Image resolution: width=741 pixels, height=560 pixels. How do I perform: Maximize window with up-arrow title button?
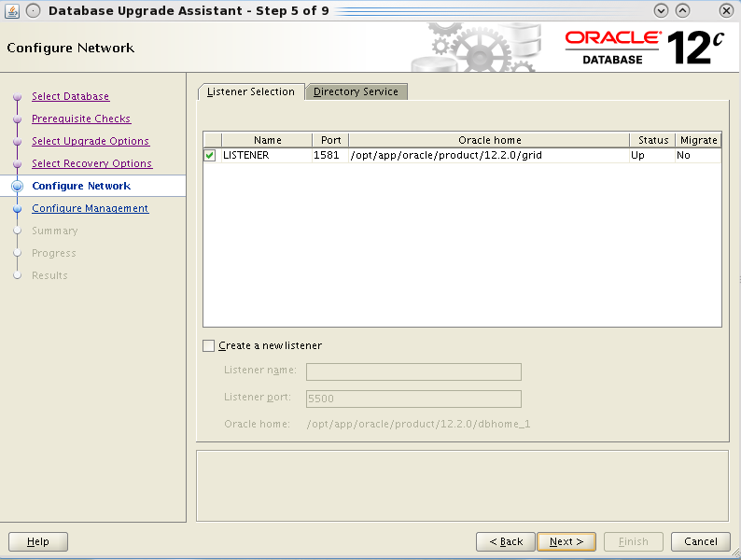pos(682,10)
